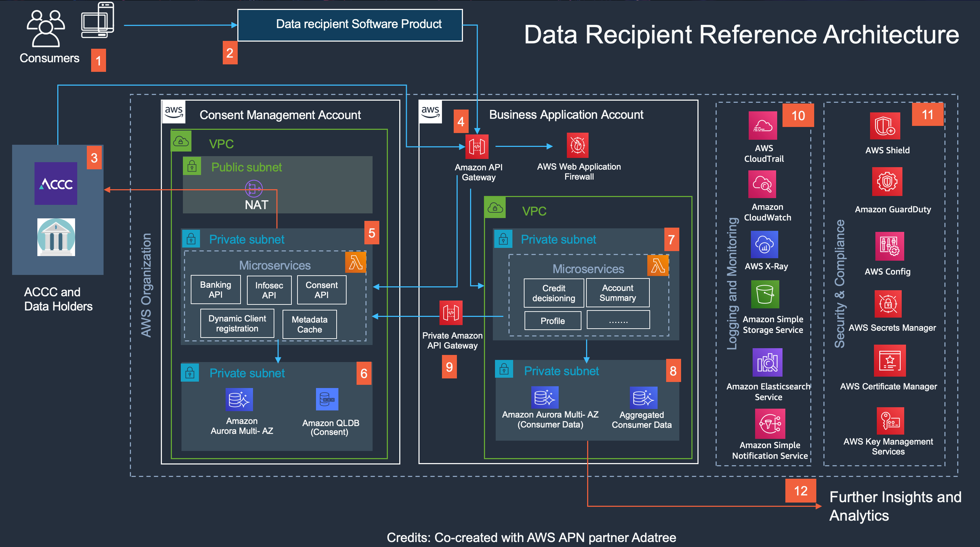
Task: Click the Amazon Simple Storage Service icon
Action: point(765,294)
